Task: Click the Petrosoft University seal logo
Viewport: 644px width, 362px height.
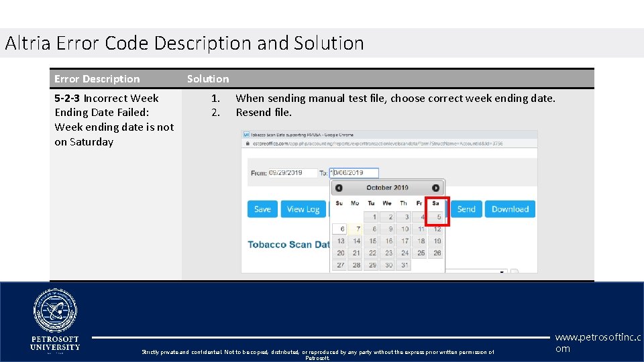Action: [x=55, y=310]
